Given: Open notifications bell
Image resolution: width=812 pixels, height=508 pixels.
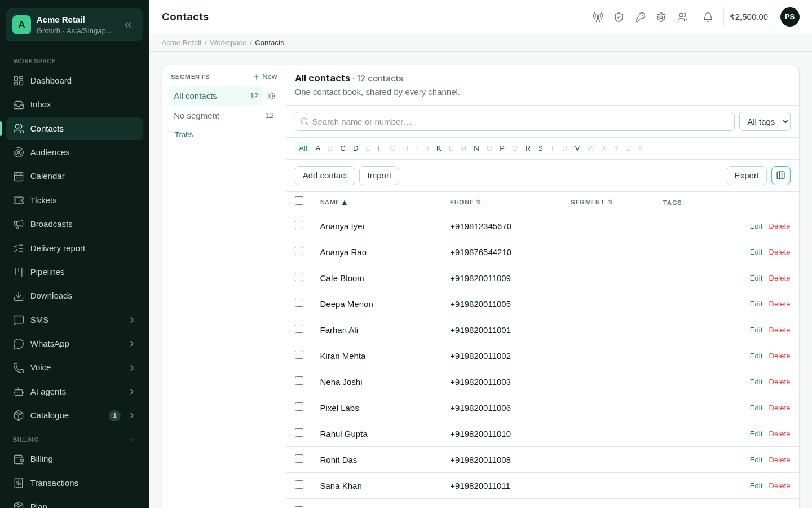Looking at the screenshot, I should pos(708,17).
